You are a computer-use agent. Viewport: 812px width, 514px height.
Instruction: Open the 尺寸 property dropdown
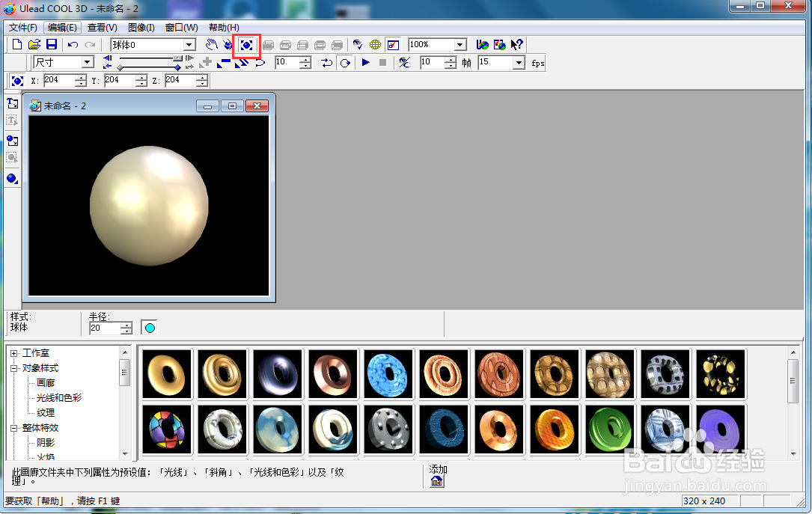(88, 63)
